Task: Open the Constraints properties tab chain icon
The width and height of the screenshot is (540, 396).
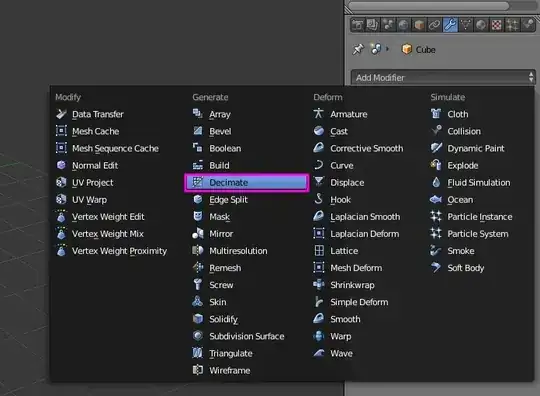Action: (x=435, y=25)
